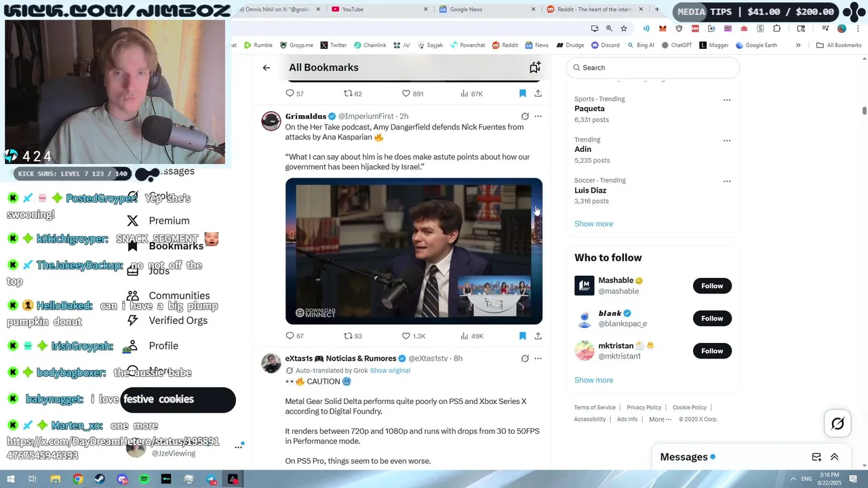Open options for Paqueta trending topic

(x=727, y=100)
